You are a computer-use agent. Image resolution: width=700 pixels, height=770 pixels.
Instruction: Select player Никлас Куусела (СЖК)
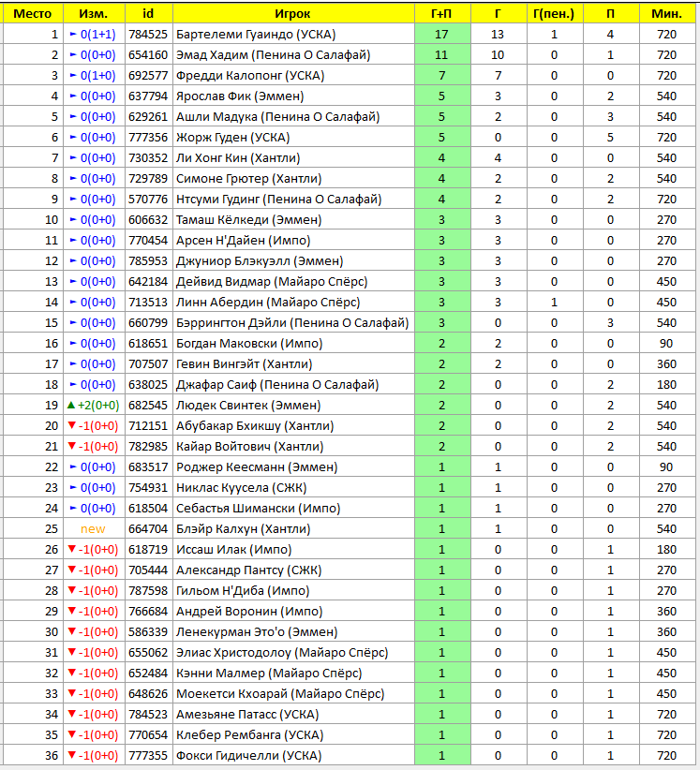point(242,488)
